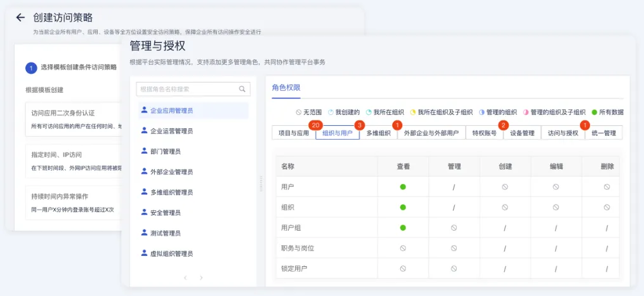Click the 管理 no-scope icon in 锁定用户 row
Screen dimensions: 644x296
click(x=454, y=269)
